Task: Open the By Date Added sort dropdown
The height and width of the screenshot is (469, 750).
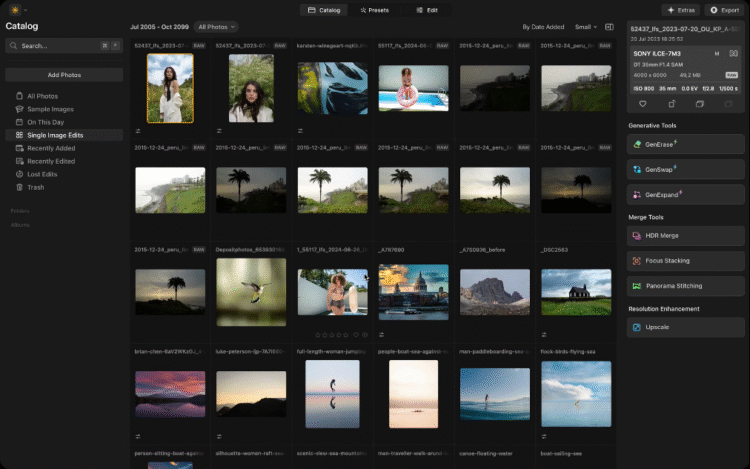Action: coord(543,27)
